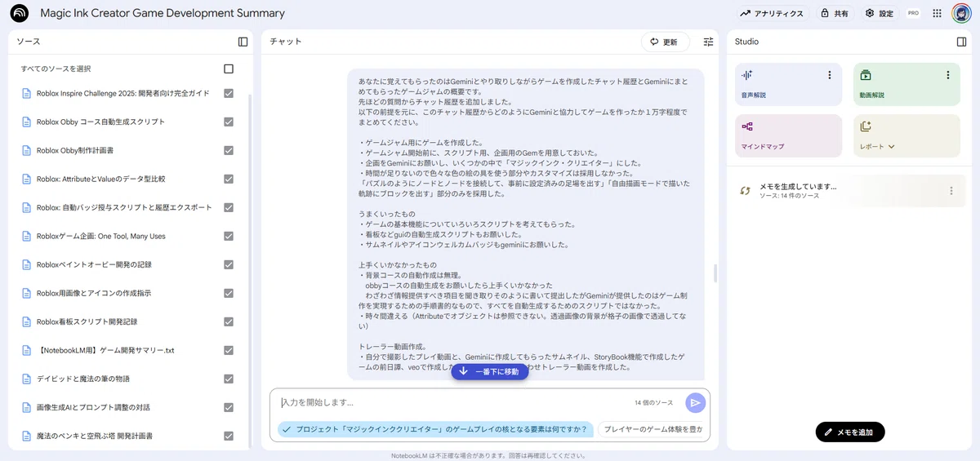Click the generating memo sync icon

(745, 191)
